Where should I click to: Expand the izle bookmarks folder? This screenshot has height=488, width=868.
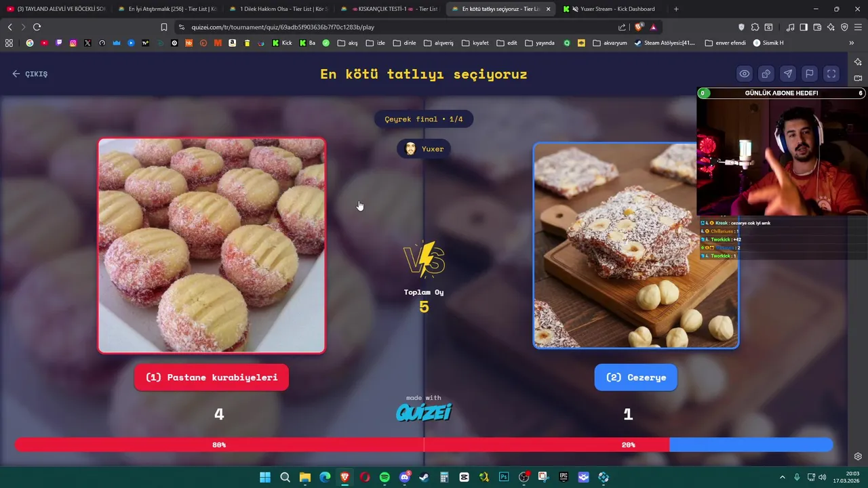pyautogui.click(x=376, y=43)
